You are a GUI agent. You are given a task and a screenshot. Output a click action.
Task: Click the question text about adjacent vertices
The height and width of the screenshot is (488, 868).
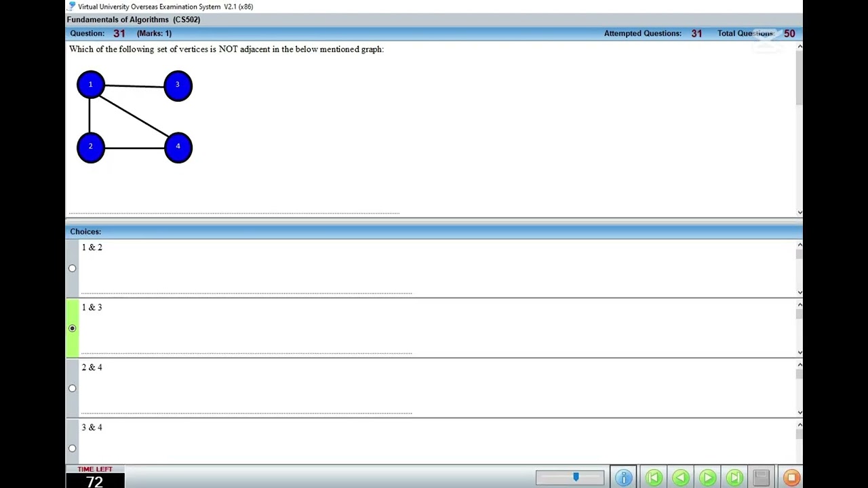(x=226, y=49)
